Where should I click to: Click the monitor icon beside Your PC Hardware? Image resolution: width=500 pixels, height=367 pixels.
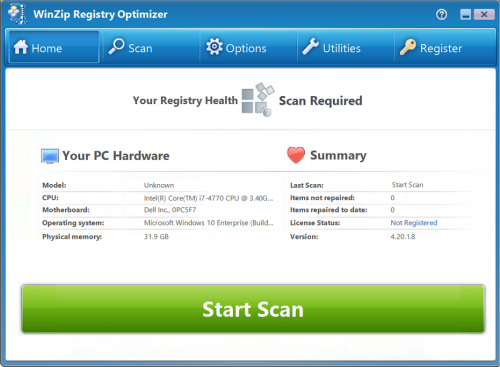click(50, 156)
